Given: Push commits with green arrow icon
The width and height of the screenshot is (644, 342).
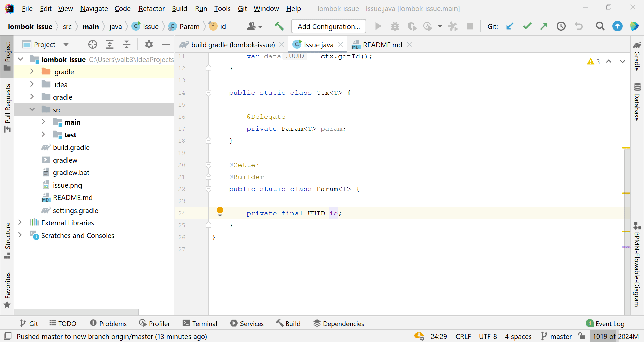Looking at the screenshot, I should click(x=544, y=26).
